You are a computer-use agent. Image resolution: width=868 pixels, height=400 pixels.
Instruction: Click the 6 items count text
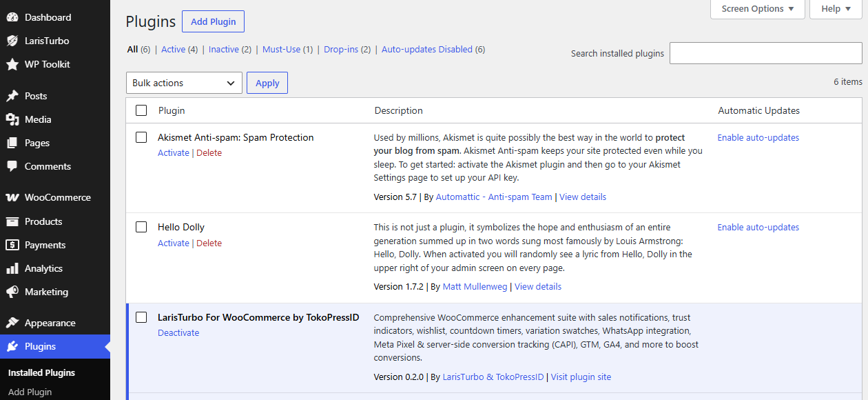point(847,81)
